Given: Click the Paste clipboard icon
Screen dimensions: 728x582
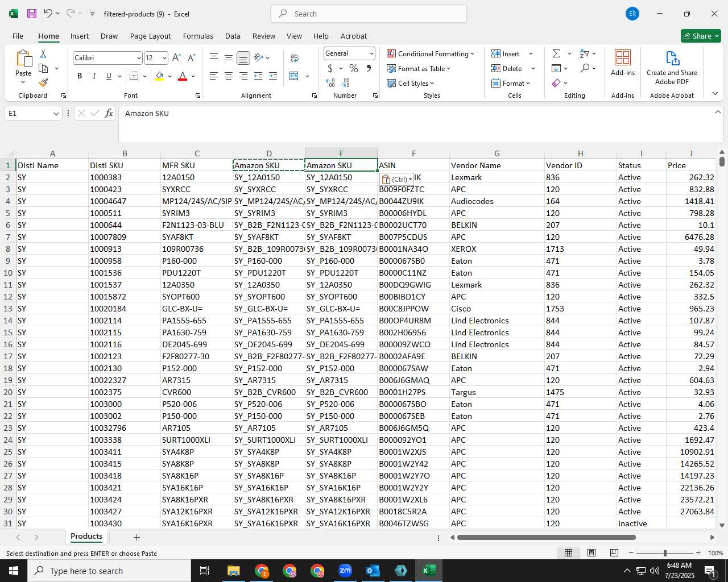Looking at the screenshot, I should pos(23,58).
